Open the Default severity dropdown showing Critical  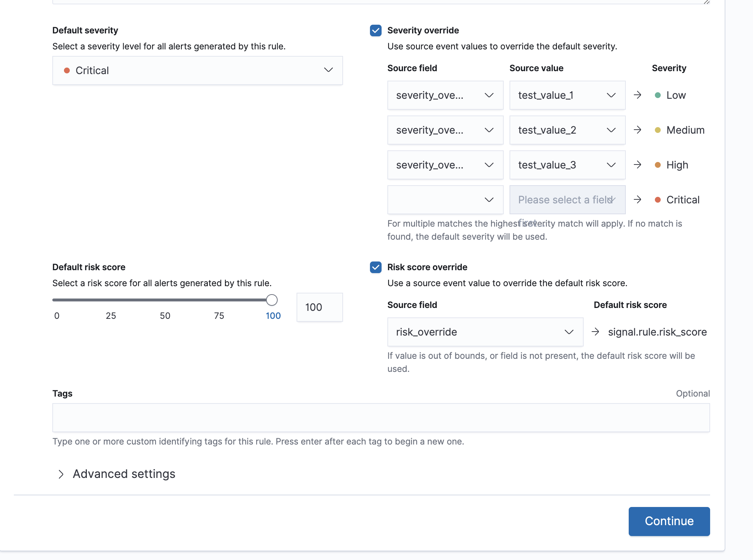[x=197, y=70]
